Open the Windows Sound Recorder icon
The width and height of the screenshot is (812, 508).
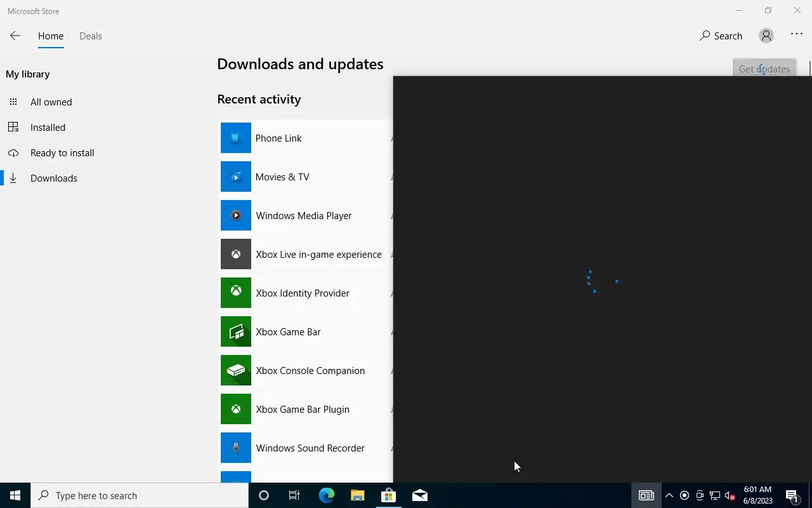[236, 448]
